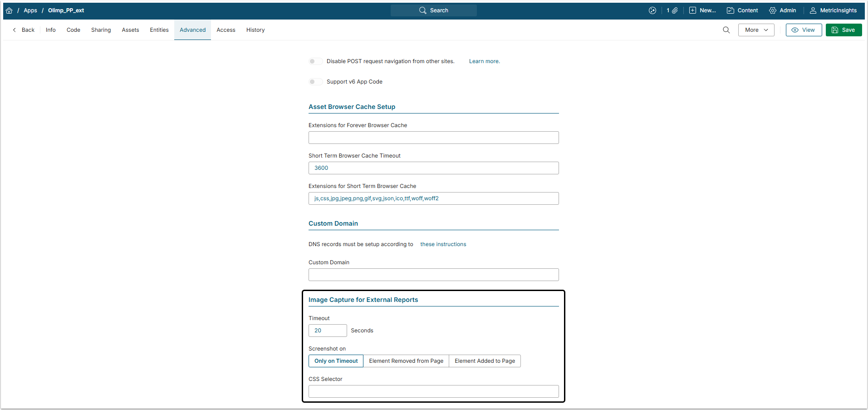868x410 pixels.
Task: Select Element Removed from Page option
Action: coord(406,361)
